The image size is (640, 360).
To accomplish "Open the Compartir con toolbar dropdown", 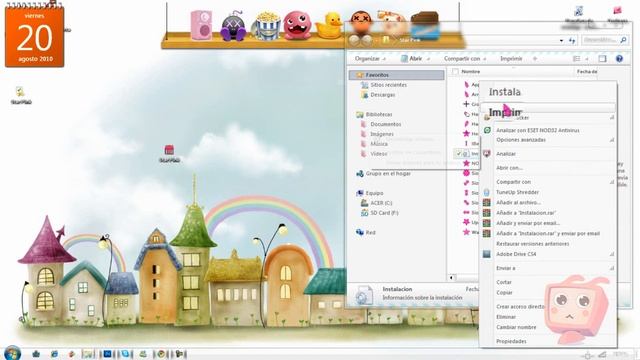I will coord(465,59).
